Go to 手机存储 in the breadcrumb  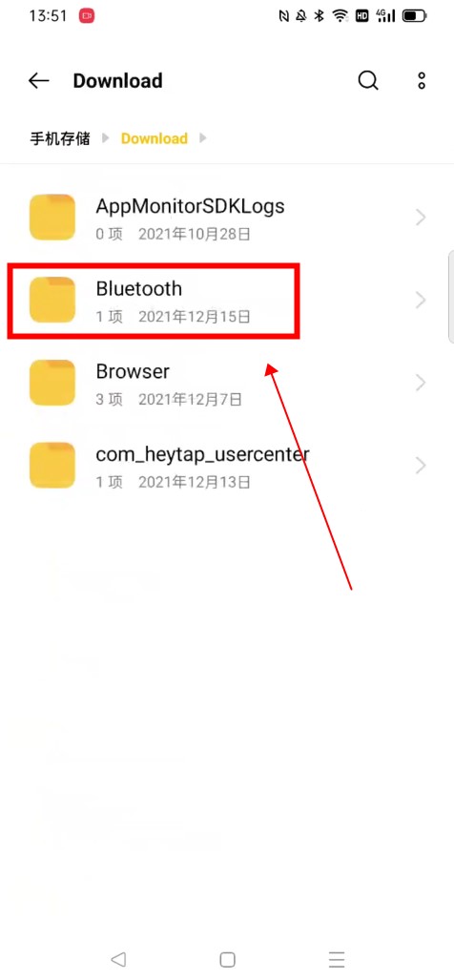point(60,138)
